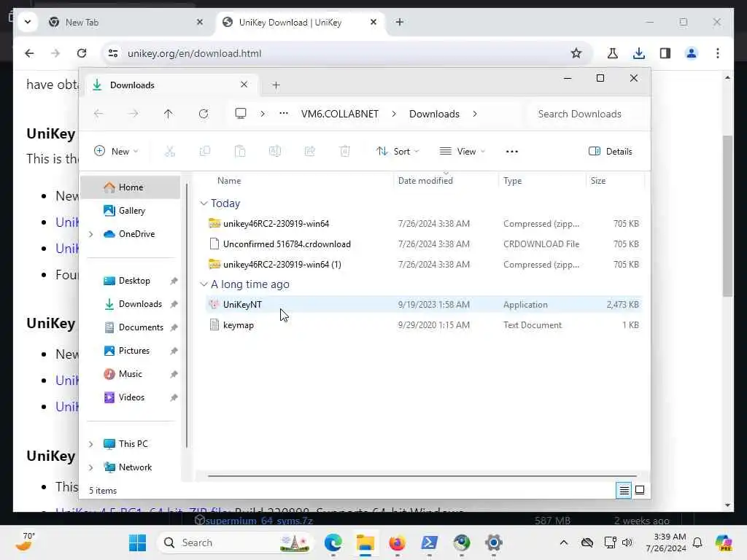Open Chrome profile avatar
Image resolution: width=747 pixels, height=560 pixels.
click(x=692, y=53)
